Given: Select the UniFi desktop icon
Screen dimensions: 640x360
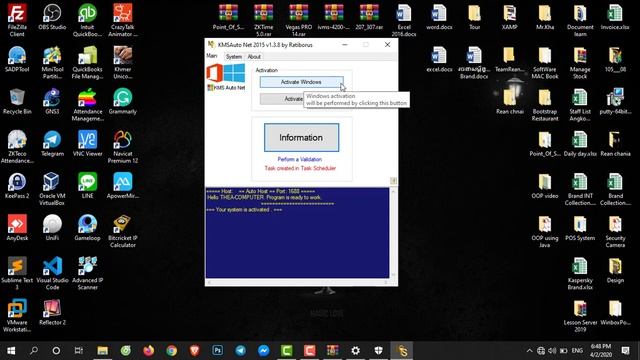Looking at the screenshot, I should click(x=52, y=228).
